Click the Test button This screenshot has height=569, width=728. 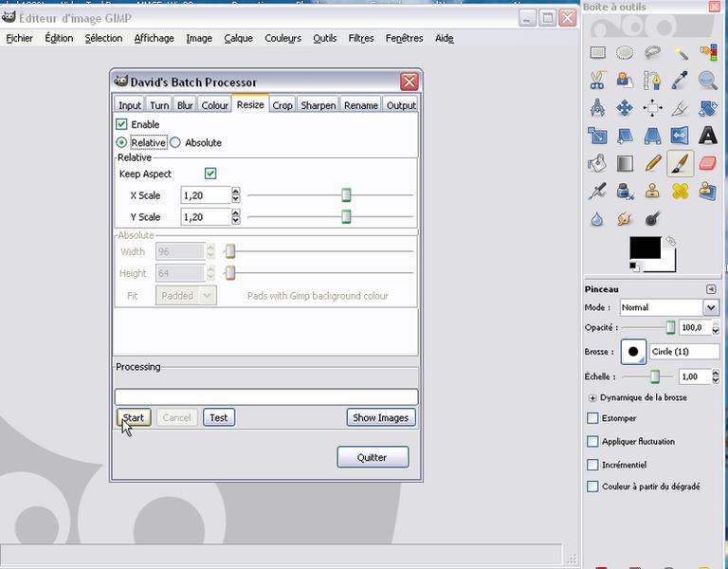[219, 417]
